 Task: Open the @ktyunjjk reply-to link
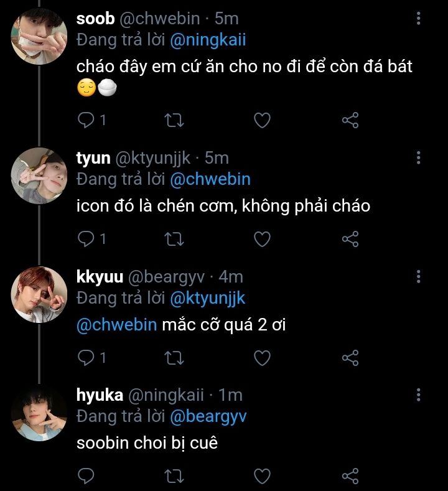208,298
